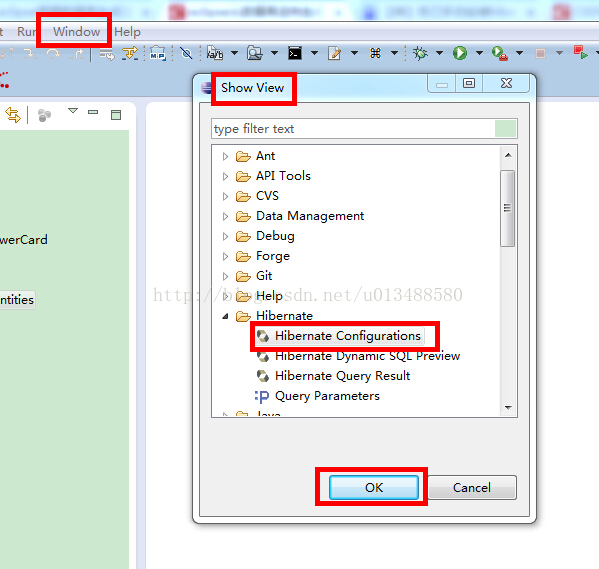Expand the Ant folder in tree
This screenshot has height=569, width=599.
(x=225, y=156)
